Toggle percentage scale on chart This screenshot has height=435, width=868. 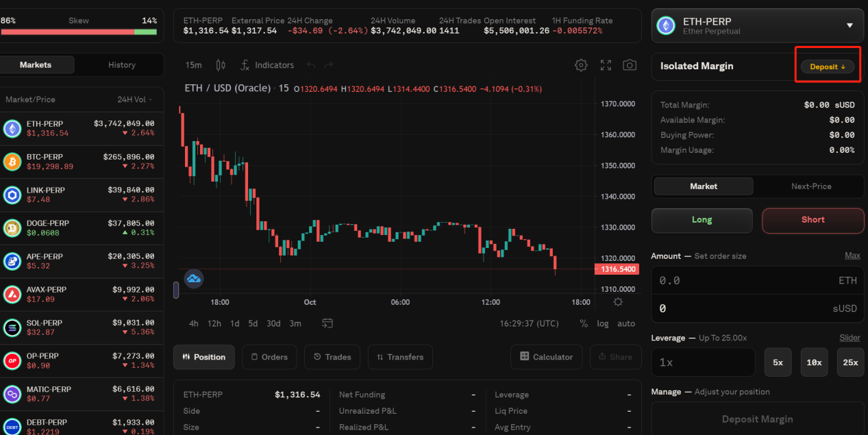coord(584,323)
